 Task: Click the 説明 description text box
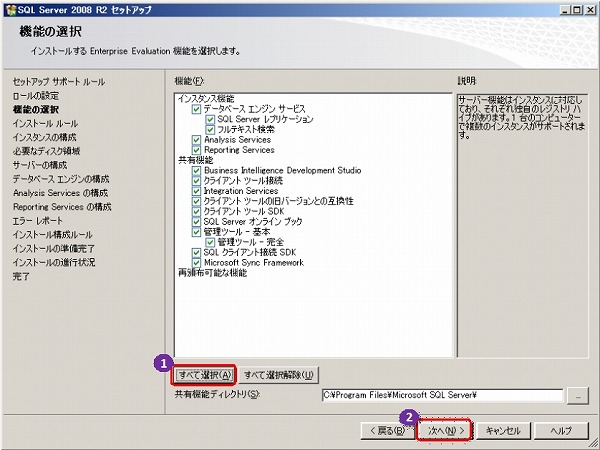pos(522,226)
